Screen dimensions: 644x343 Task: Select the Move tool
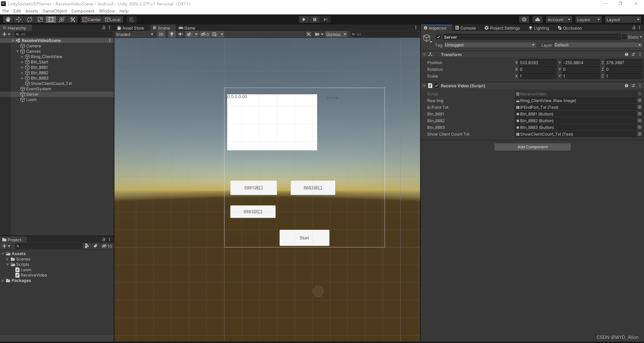pos(18,19)
